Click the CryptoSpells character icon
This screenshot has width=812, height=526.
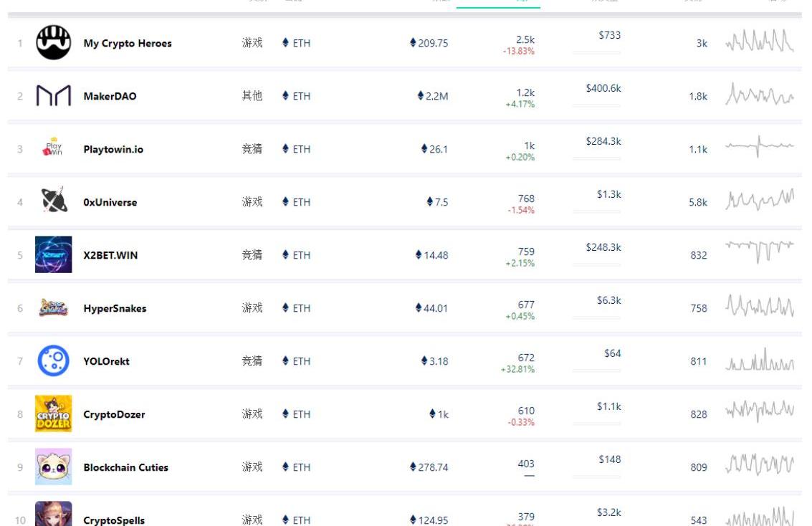pos(54,515)
